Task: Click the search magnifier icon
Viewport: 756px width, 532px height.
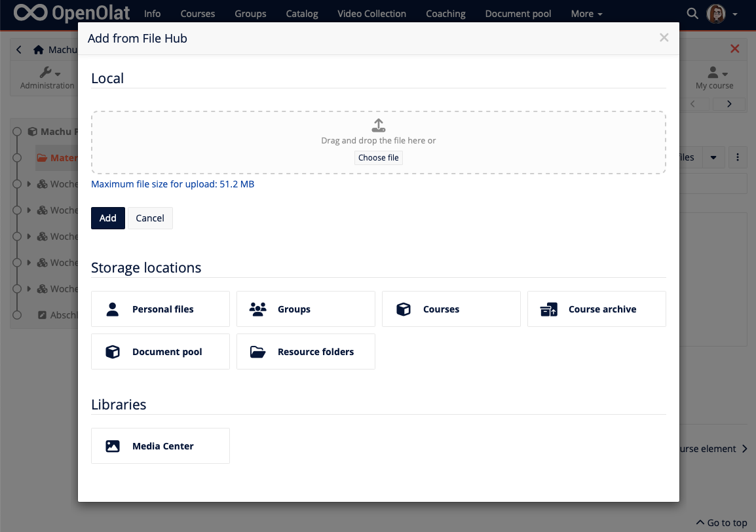Action: pos(692,13)
